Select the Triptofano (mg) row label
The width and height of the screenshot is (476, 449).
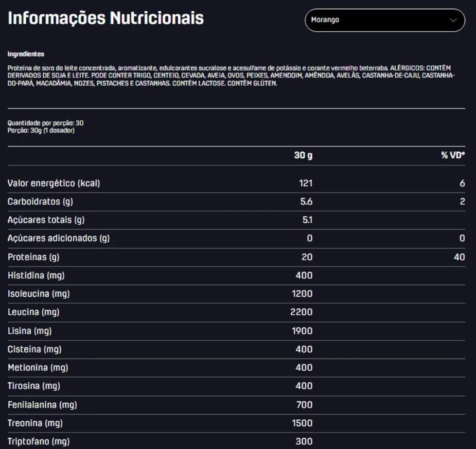tap(38, 442)
